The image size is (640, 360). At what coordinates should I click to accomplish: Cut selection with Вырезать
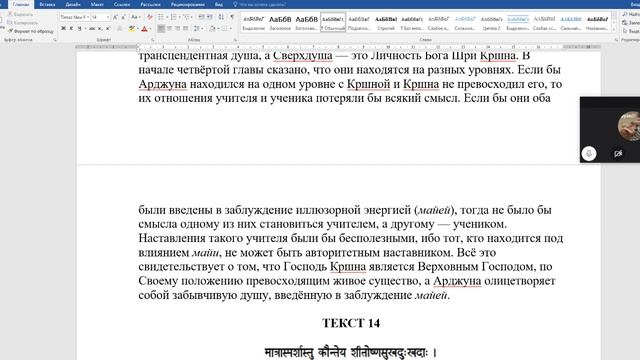20,14
